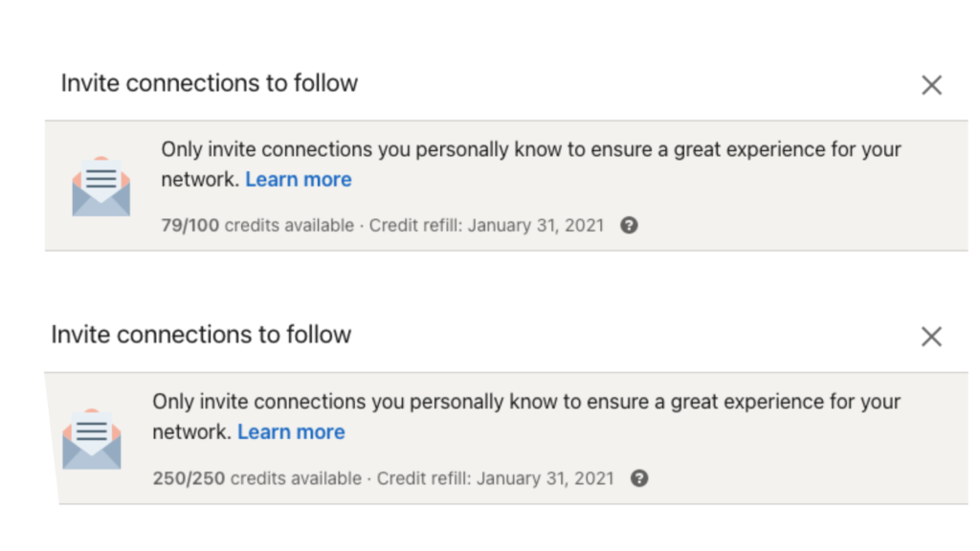Click Credit refill January 31, 2021 beside 250/250

(x=495, y=478)
